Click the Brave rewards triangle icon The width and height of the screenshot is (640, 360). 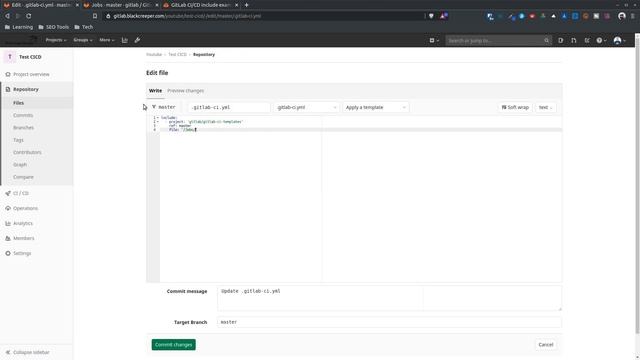click(443, 16)
